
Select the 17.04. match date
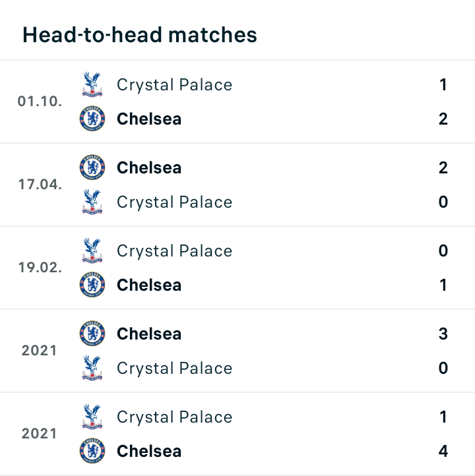[x=40, y=184]
